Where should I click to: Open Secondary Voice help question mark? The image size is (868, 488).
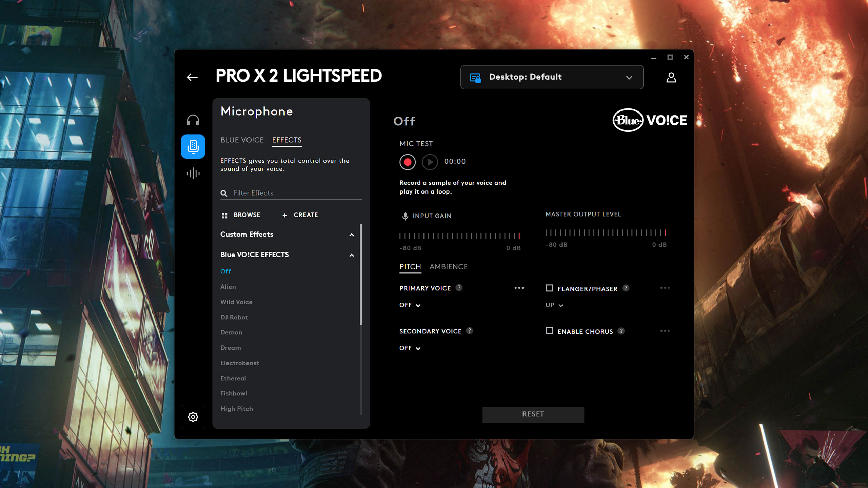pyautogui.click(x=469, y=331)
